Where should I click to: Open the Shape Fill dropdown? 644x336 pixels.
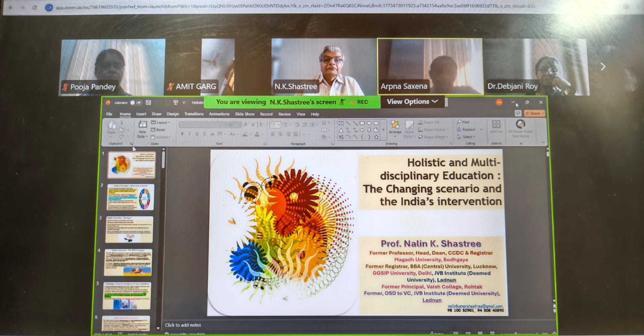(430, 122)
